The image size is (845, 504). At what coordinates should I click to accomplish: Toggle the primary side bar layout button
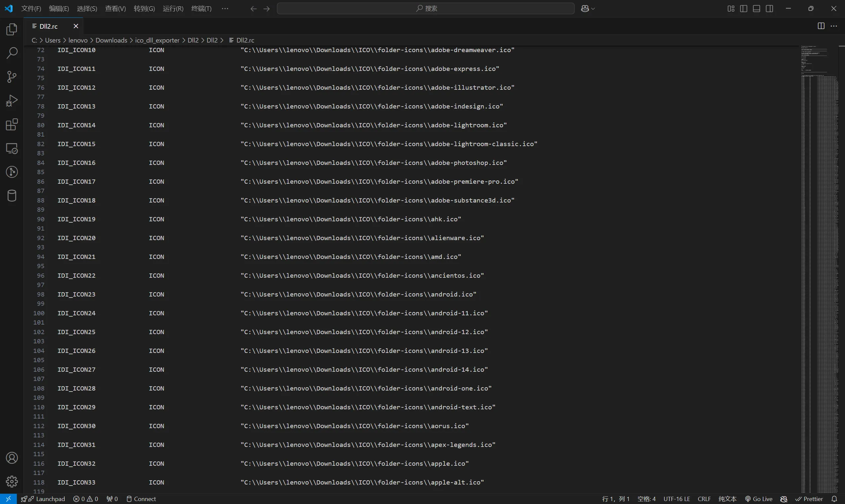tap(743, 9)
